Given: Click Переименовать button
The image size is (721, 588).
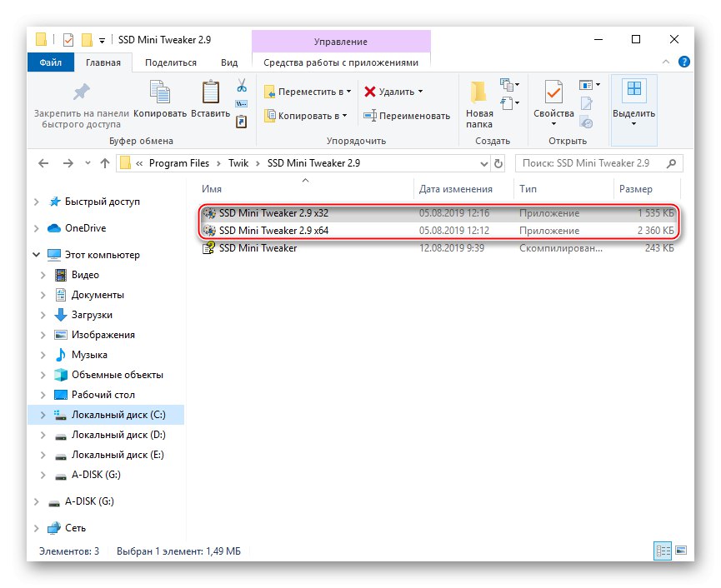Looking at the screenshot, I should point(407,116).
